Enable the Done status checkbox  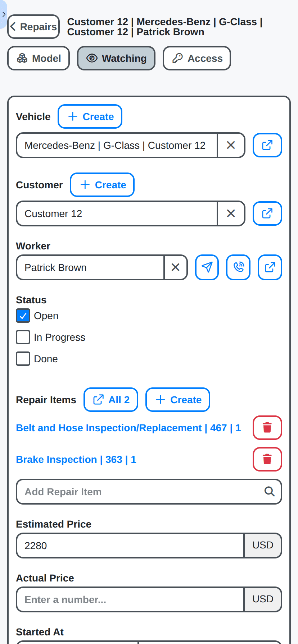tap(23, 359)
